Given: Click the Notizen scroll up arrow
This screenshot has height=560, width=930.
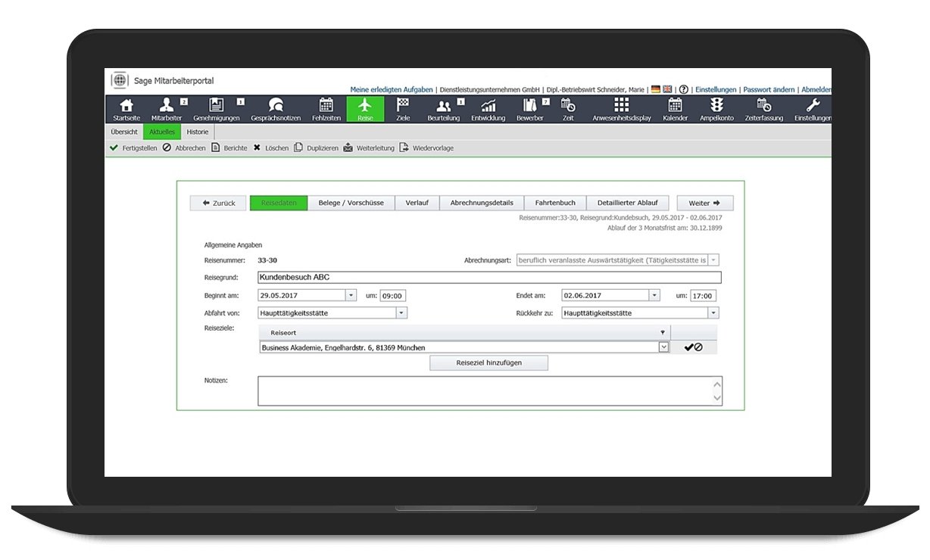Looking at the screenshot, I should (x=716, y=384).
